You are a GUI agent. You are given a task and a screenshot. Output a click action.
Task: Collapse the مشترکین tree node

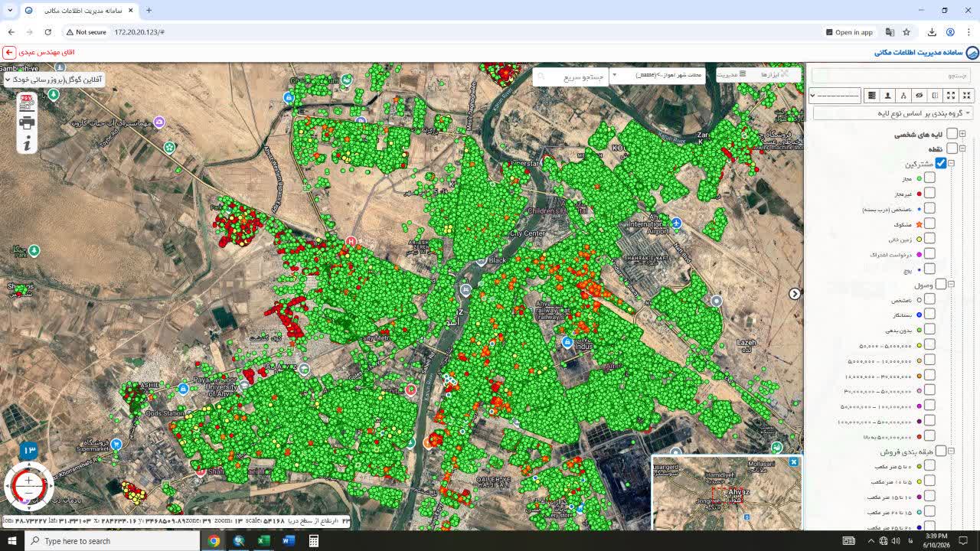[x=952, y=163]
